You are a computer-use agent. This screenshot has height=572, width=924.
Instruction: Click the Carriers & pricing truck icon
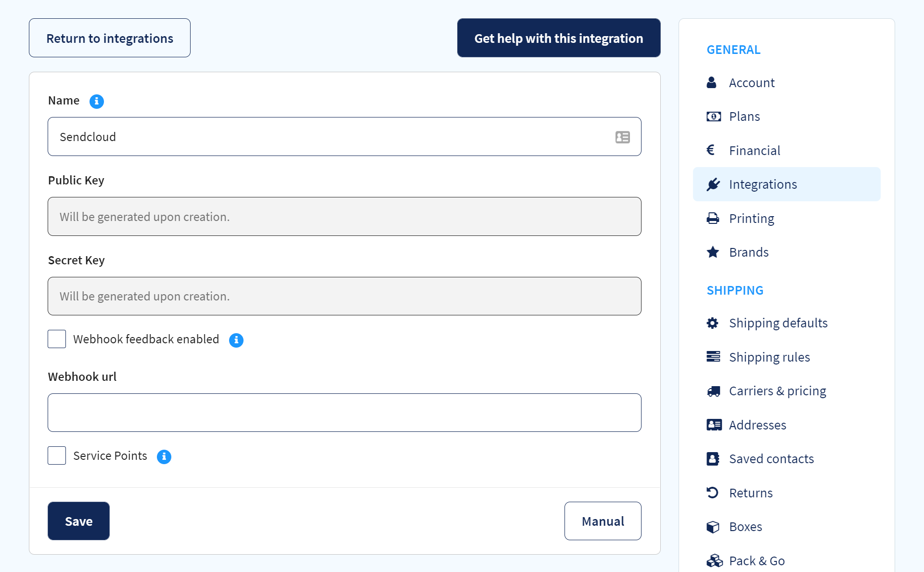tap(713, 391)
